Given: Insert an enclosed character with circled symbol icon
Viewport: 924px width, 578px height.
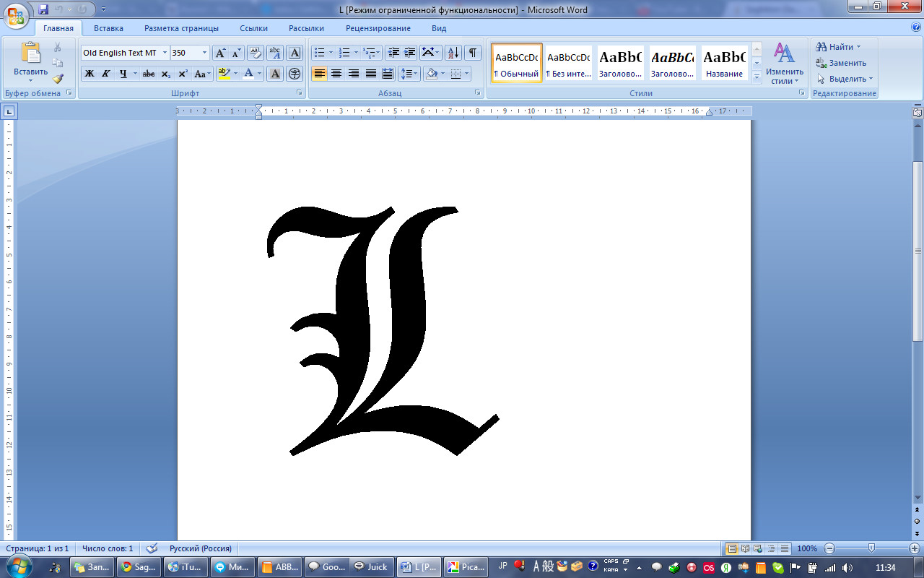Looking at the screenshot, I should (x=295, y=74).
